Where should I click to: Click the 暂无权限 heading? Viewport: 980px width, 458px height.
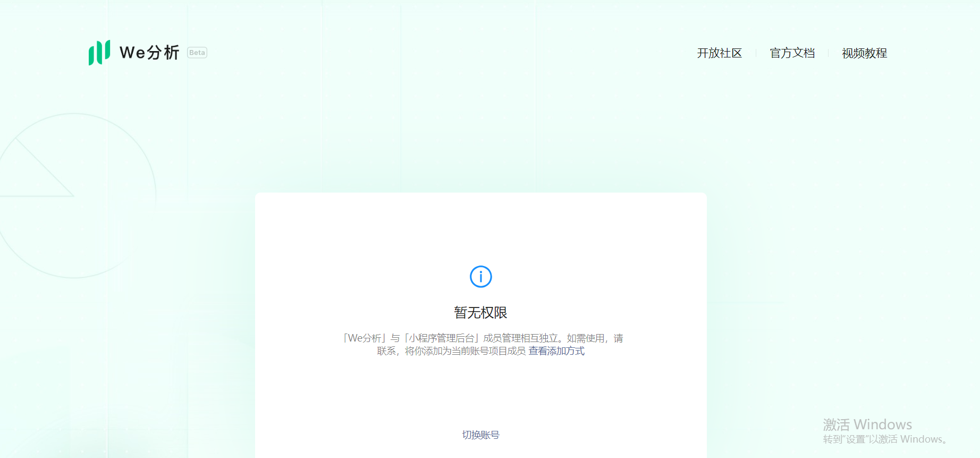click(x=481, y=313)
